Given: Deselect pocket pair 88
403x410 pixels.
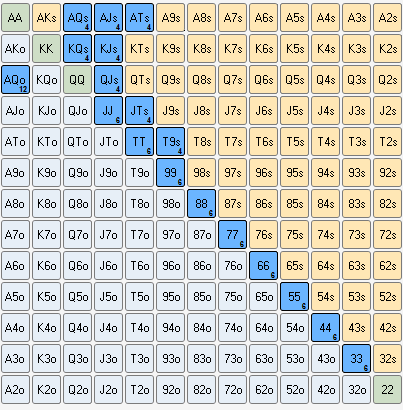Looking at the screenshot, I should coord(201,204).
